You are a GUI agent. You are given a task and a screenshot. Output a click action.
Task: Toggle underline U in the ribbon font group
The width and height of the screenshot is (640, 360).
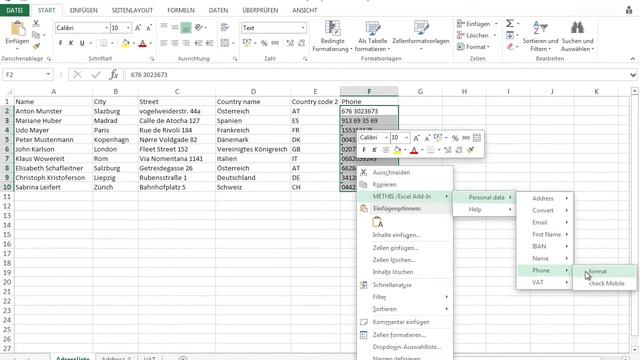click(x=82, y=43)
